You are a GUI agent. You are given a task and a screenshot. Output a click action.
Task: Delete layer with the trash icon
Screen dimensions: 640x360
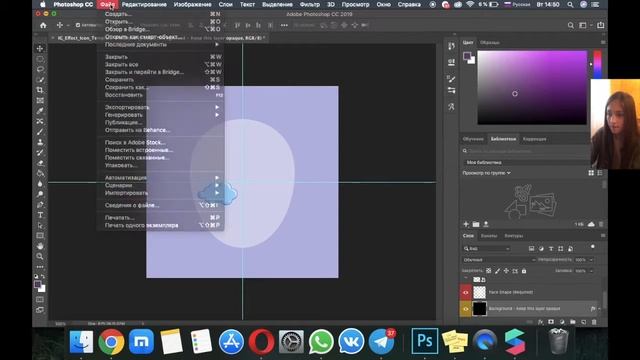click(x=594, y=322)
